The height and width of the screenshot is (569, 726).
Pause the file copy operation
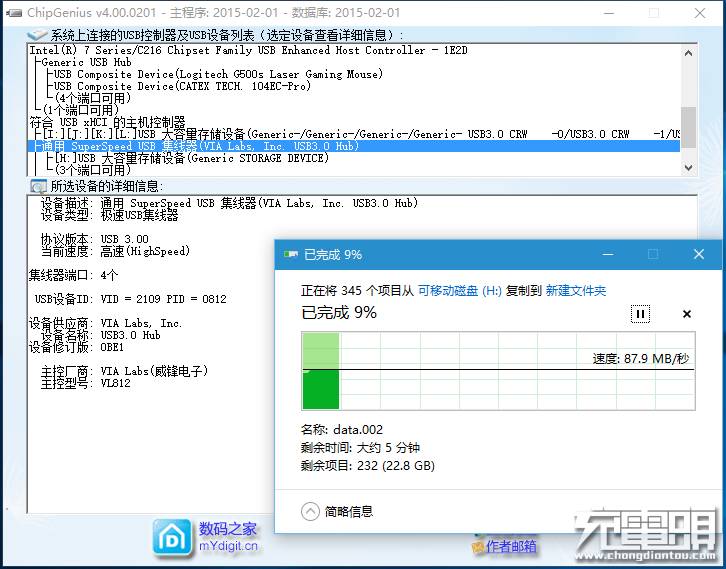tap(640, 314)
